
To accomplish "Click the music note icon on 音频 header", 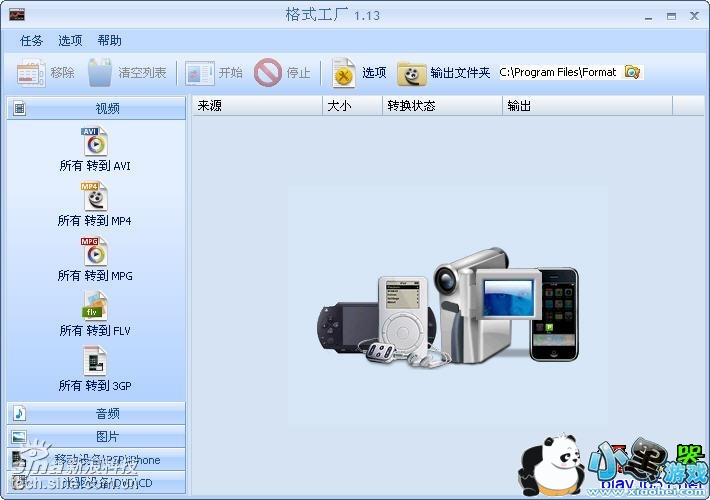I will pyautogui.click(x=19, y=413).
